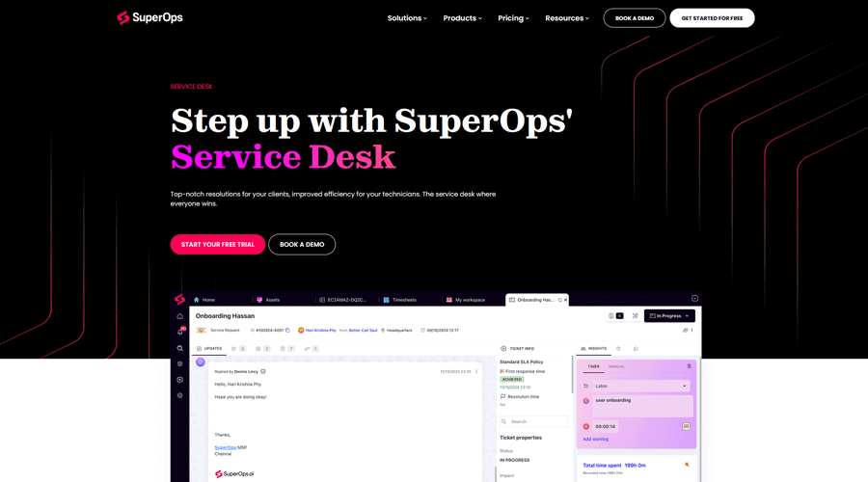This screenshot has width=868, height=482.
Task: Delete the timer entry with trash icon
Action: click(689, 366)
